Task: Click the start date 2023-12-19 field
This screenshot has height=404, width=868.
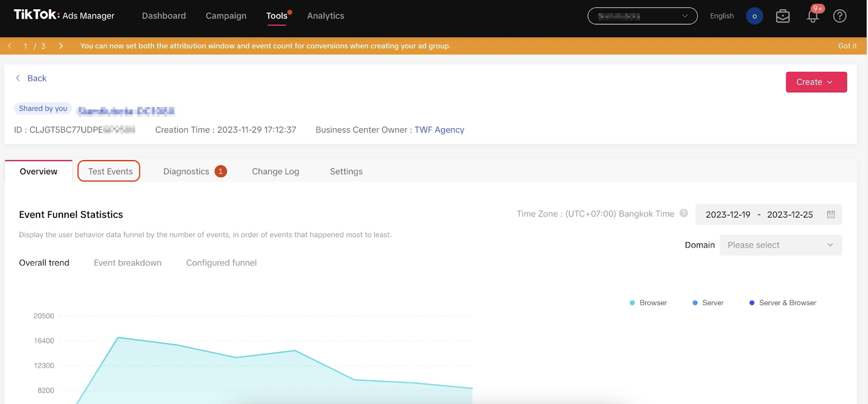Action: pos(728,214)
